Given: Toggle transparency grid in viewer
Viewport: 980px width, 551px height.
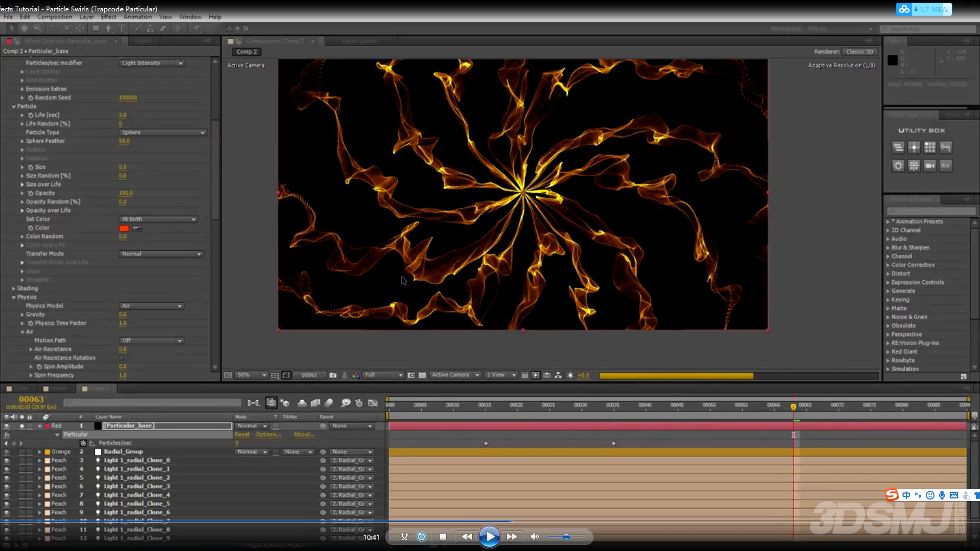Looking at the screenshot, I should [x=422, y=375].
